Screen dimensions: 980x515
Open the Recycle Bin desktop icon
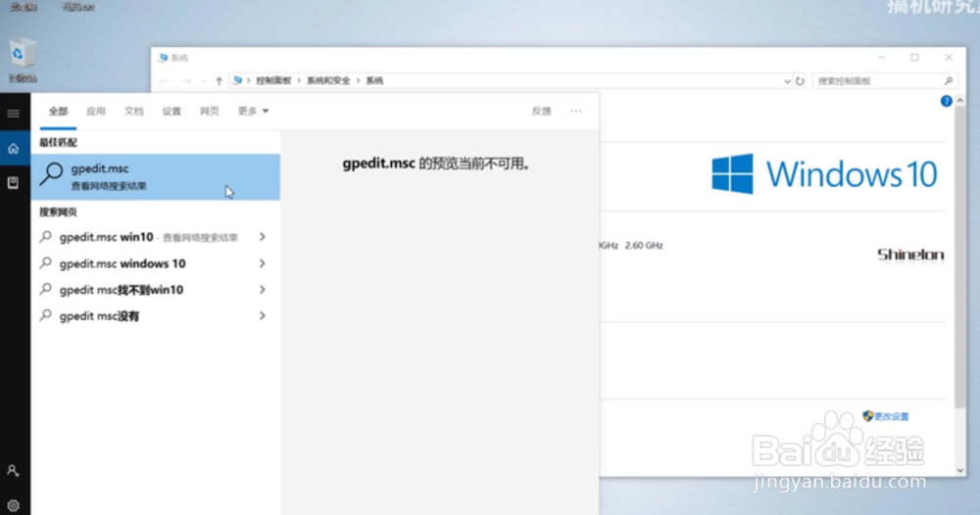tap(24, 60)
